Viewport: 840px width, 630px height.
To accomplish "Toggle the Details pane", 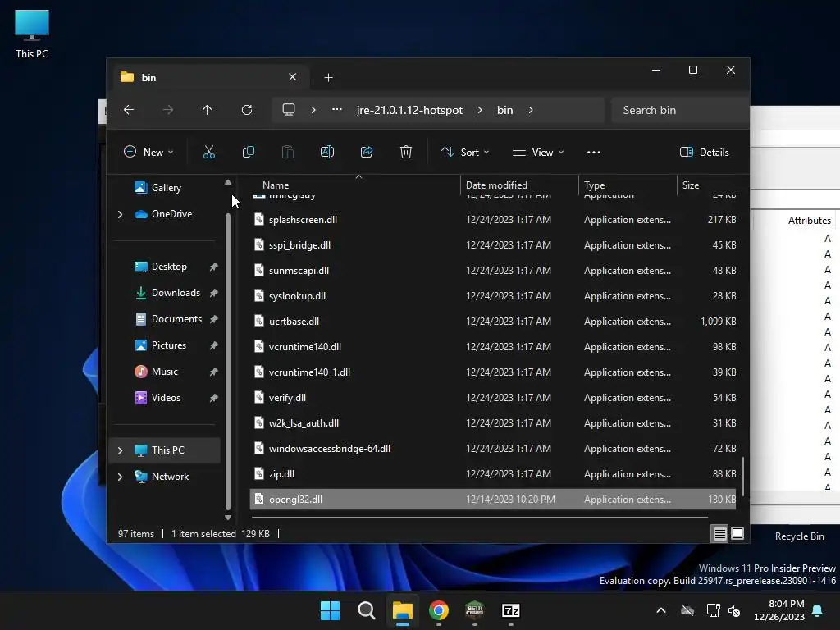I will tap(704, 152).
